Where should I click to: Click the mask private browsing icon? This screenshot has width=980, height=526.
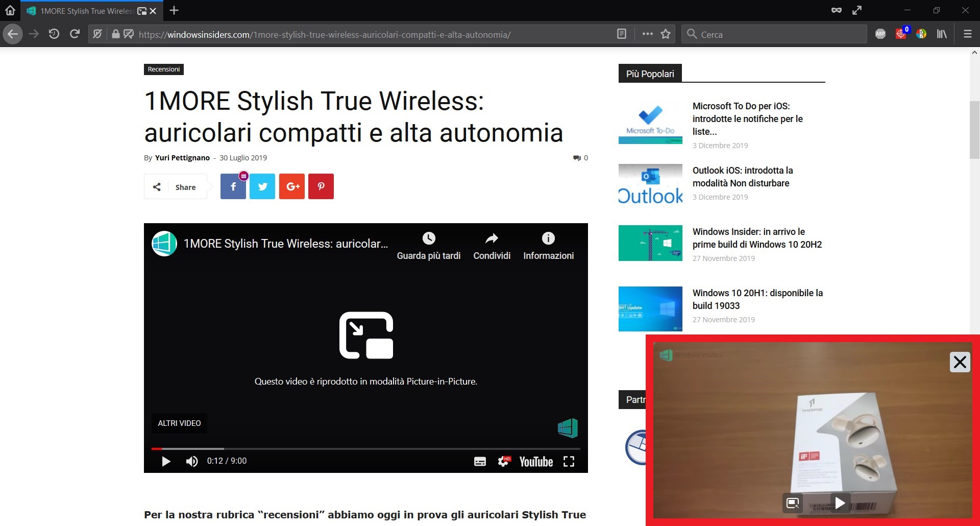[836, 10]
